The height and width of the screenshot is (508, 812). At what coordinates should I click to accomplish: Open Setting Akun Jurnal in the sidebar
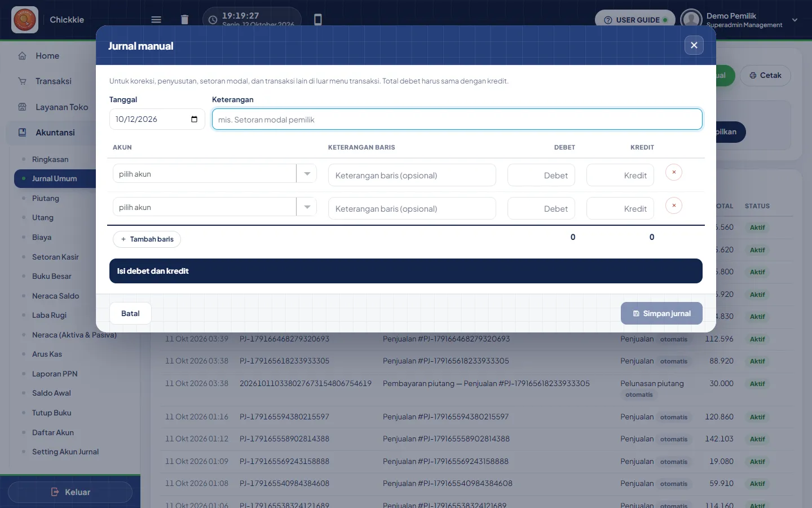pos(65,452)
